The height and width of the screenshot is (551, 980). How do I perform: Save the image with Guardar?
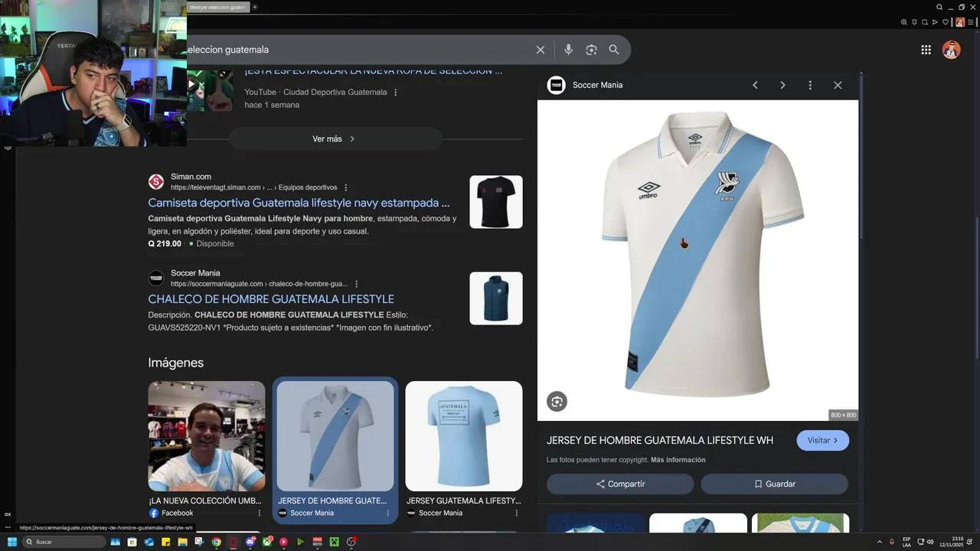click(774, 484)
